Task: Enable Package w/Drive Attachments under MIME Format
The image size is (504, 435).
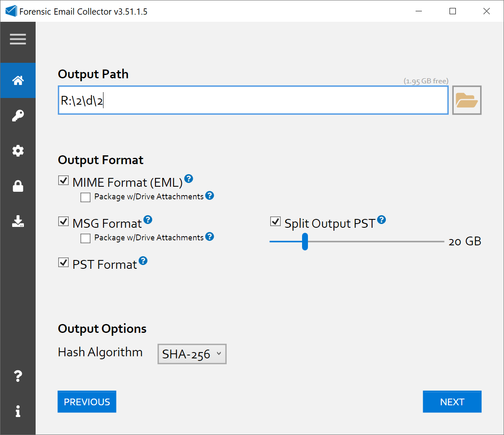Action: (x=85, y=197)
